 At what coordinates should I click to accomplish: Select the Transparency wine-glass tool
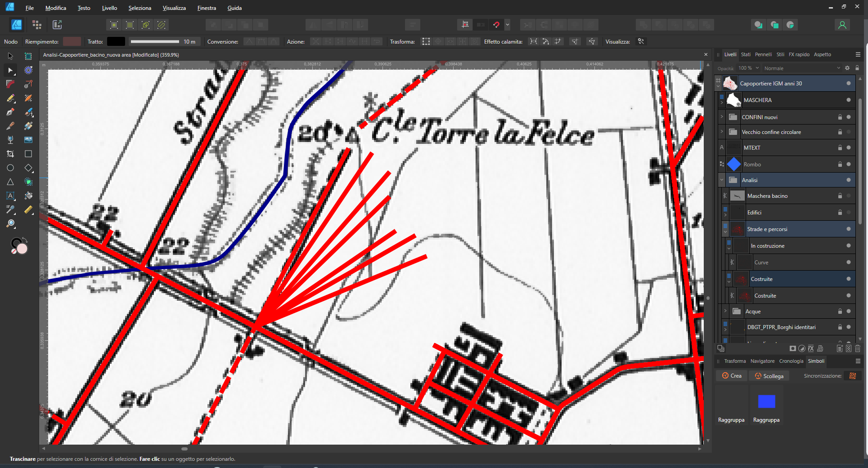pos(10,140)
